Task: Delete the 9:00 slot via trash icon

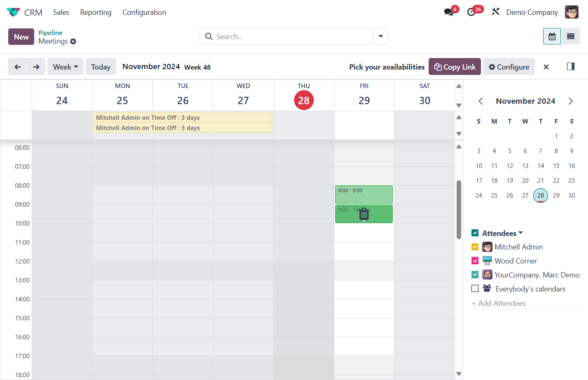Action: point(364,214)
